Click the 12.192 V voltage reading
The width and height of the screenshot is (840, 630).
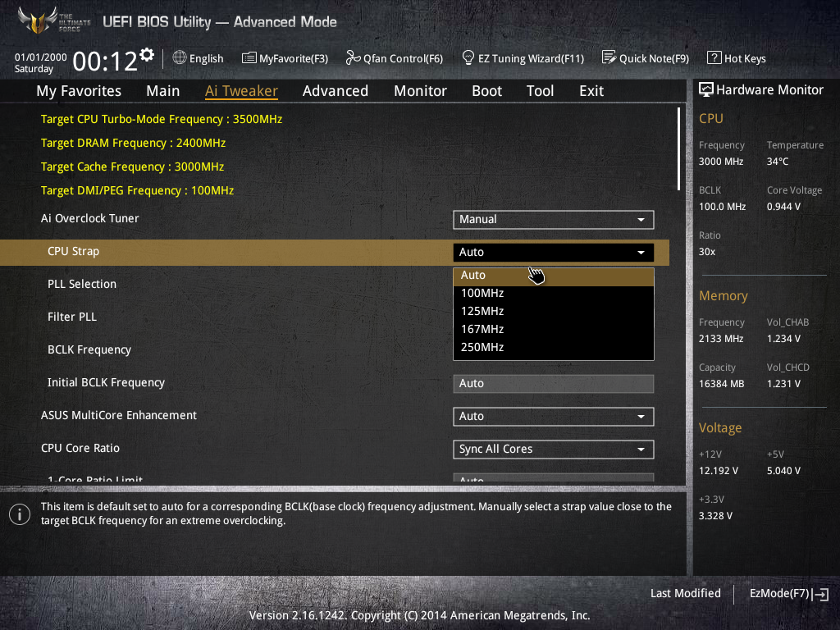tap(718, 470)
